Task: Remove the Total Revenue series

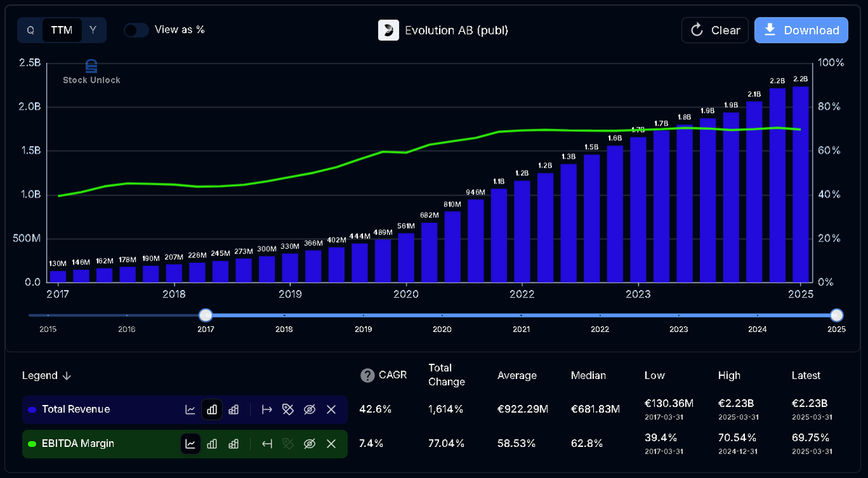Action: pyautogui.click(x=331, y=409)
